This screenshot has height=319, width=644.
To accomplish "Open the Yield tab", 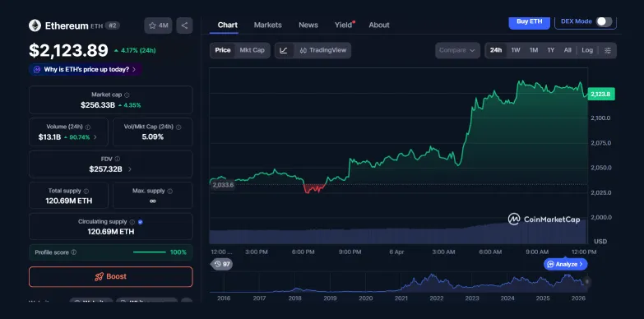I will (x=343, y=25).
